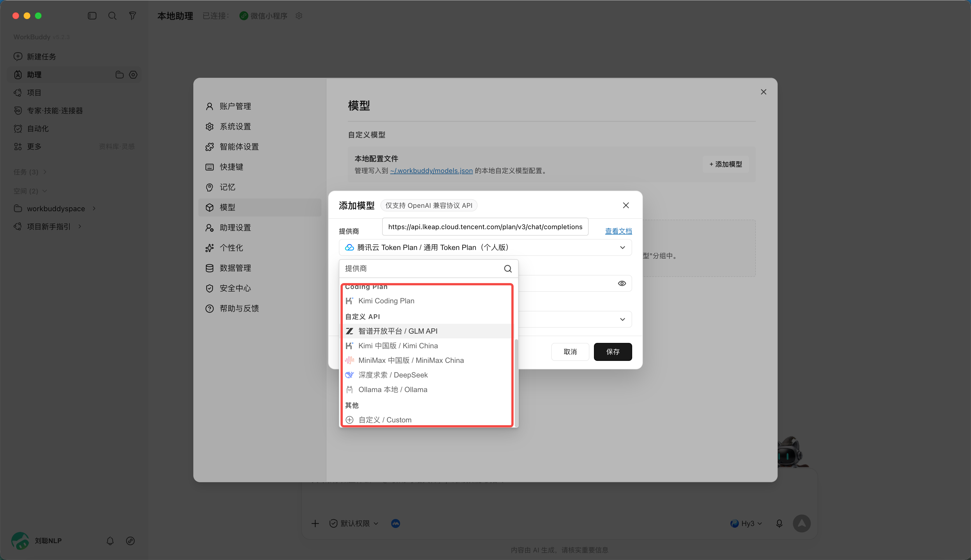
Task: Click the 取消 button
Action: 570,352
